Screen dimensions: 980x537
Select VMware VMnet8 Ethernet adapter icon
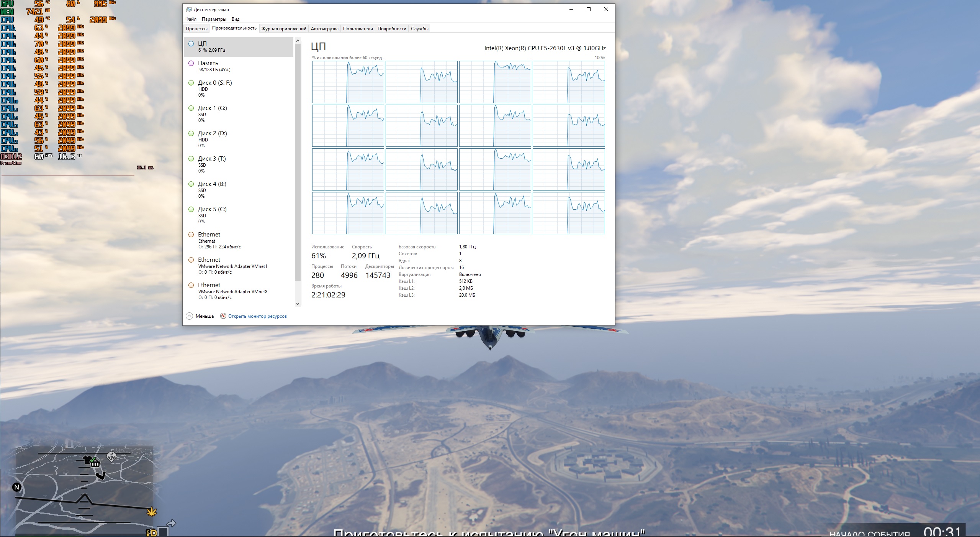pyautogui.click(x=191, y=285)
